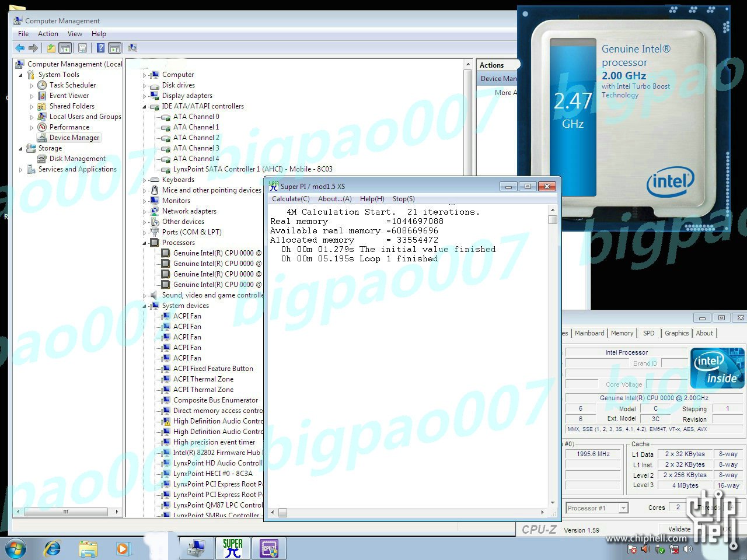
Task: Open View menu in Computer Management
Action: tap(75, 34)
